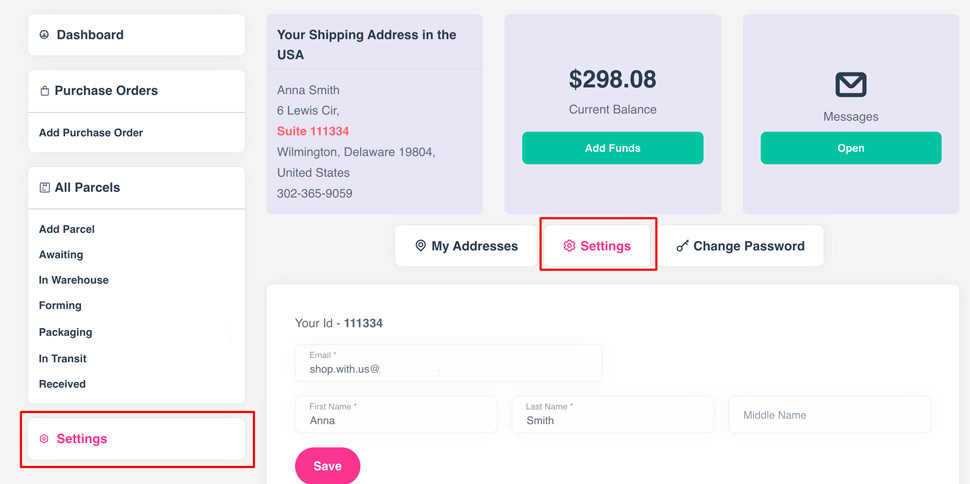
Task: Go to Add Purchase Order
Action: click(91, 133)
